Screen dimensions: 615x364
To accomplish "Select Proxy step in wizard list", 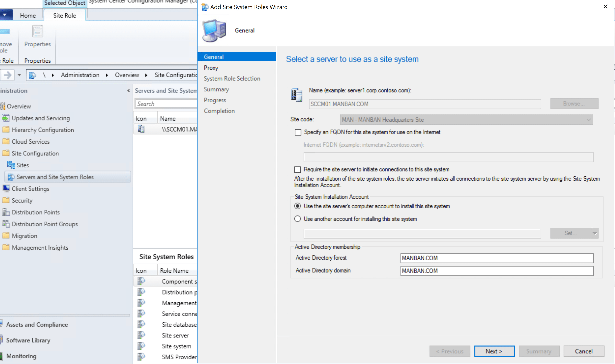I will coord(211,68).
